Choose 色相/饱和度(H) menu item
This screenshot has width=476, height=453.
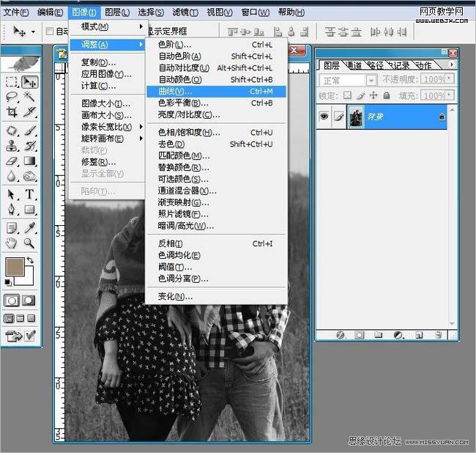click(x=216, y=133)
